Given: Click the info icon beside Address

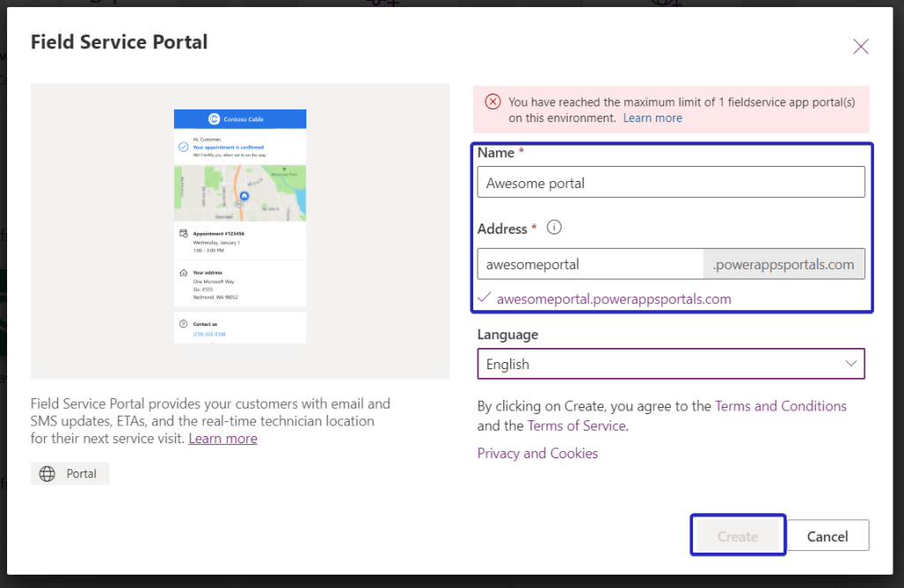Looking at the screenshot, I should point(554,228).
